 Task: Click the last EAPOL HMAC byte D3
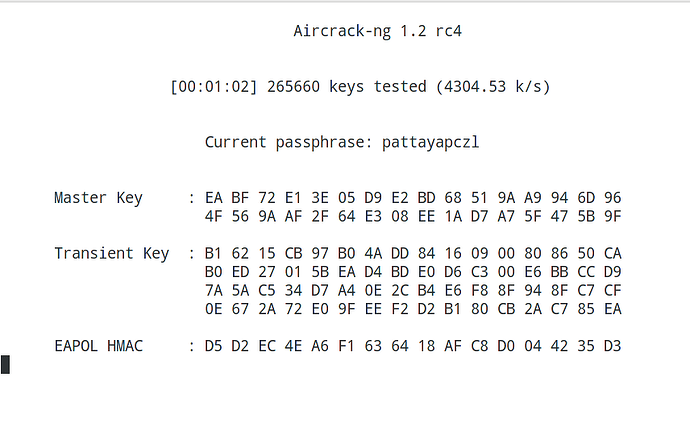[x=612, y=346]
